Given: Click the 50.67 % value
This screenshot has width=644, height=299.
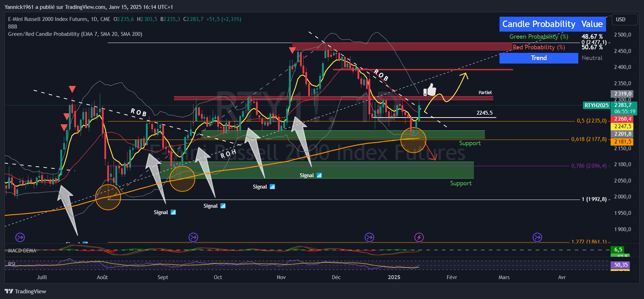Looking at the screenshot, I should click(x=592, y=47).
